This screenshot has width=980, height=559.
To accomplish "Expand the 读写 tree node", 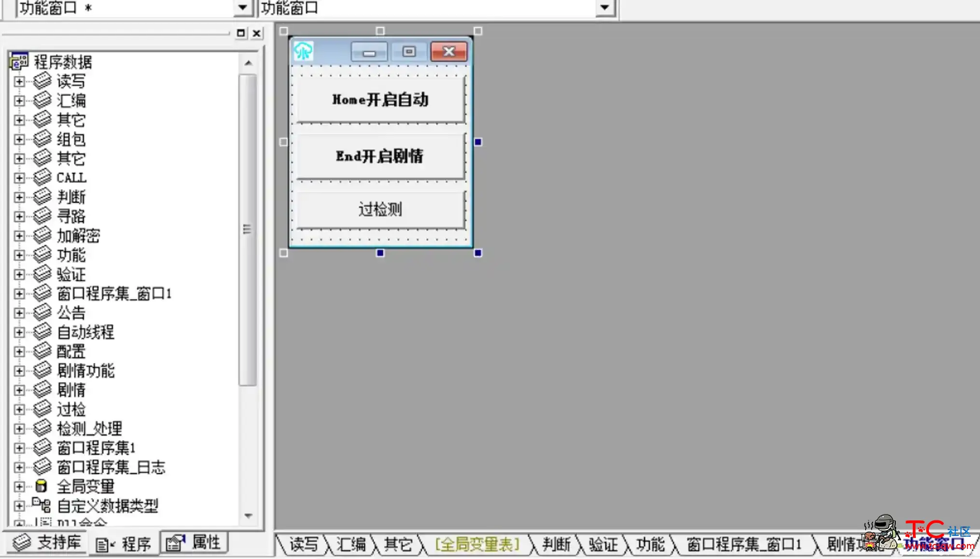I will point(18,80).
